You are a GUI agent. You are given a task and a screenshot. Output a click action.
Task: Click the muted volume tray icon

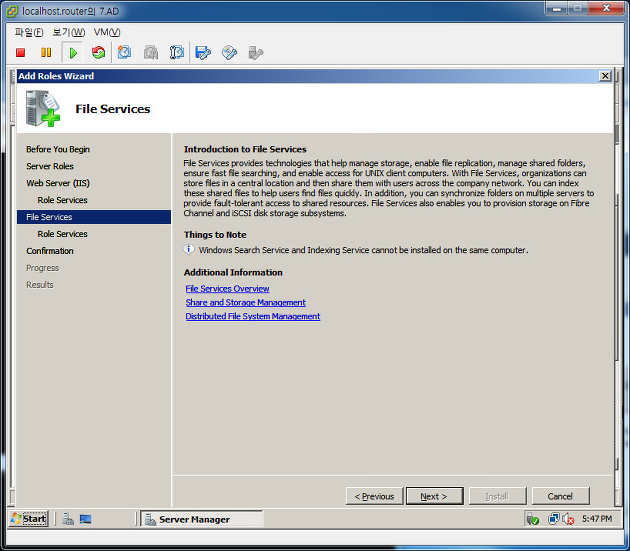click(x=568, y=519)
